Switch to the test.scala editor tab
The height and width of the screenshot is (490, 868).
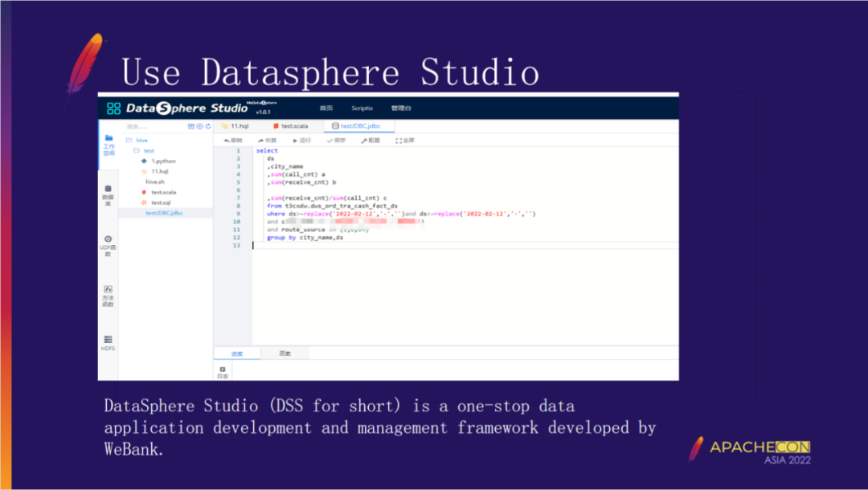(291, 126)
